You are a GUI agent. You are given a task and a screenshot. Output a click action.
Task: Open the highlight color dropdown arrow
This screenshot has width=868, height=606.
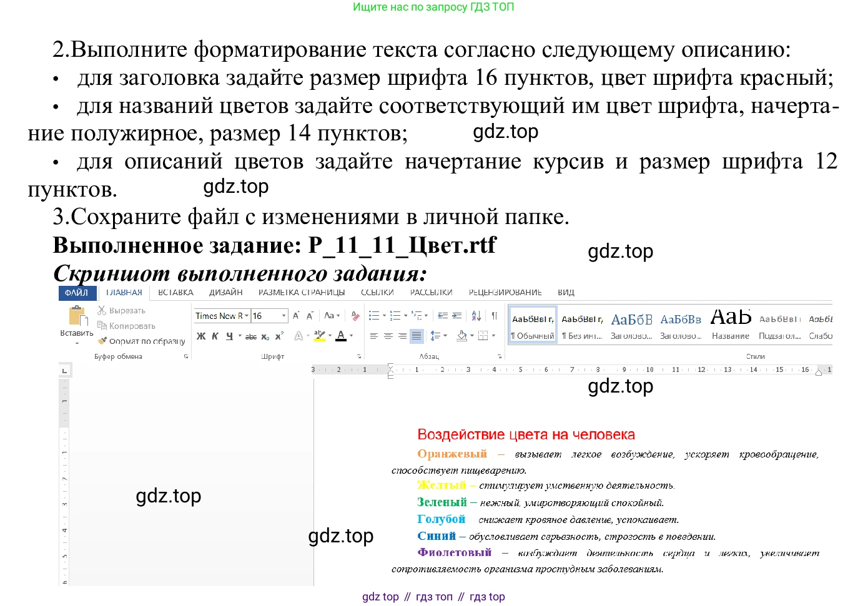pyautogui.click(x=330, y=336)
